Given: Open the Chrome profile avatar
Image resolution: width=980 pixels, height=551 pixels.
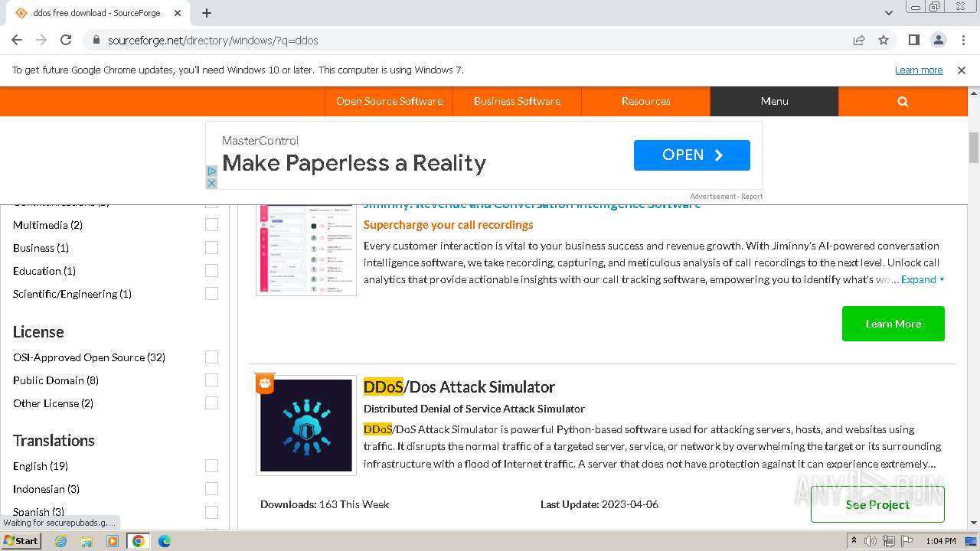Looking at the screenshot, I should tap(939, 40).
